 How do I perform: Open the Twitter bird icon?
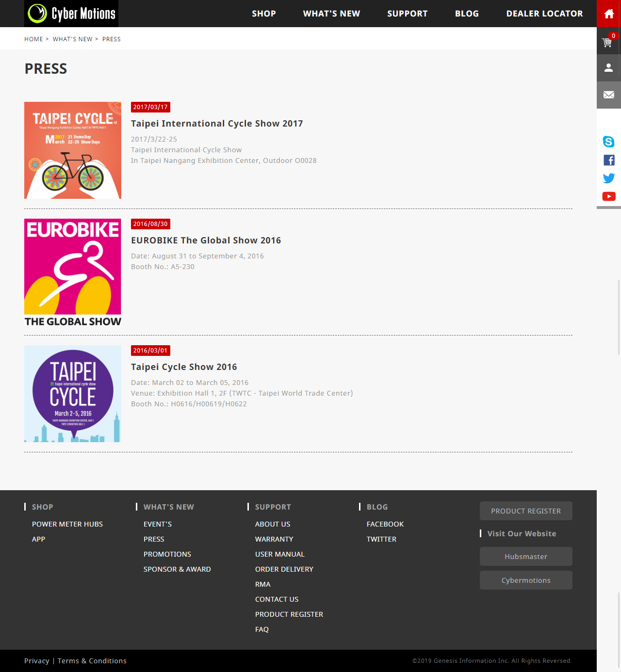pos(609,178)
